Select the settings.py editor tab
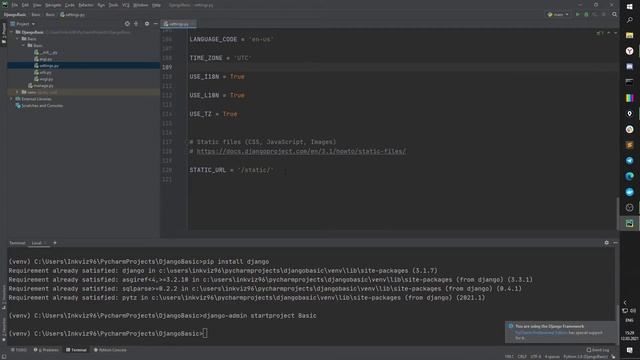The image size is (640, 360). 178,24
